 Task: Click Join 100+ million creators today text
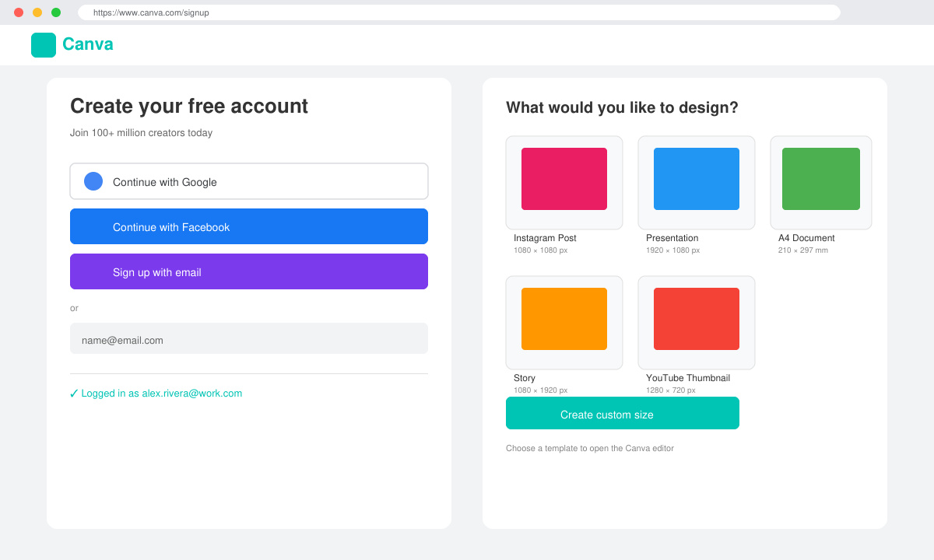pos(141,133)
